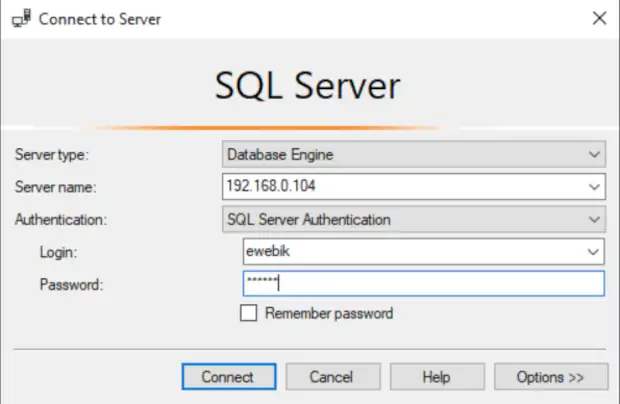Click the Server type: label
The image size is (620, 404).
point(52,155)
